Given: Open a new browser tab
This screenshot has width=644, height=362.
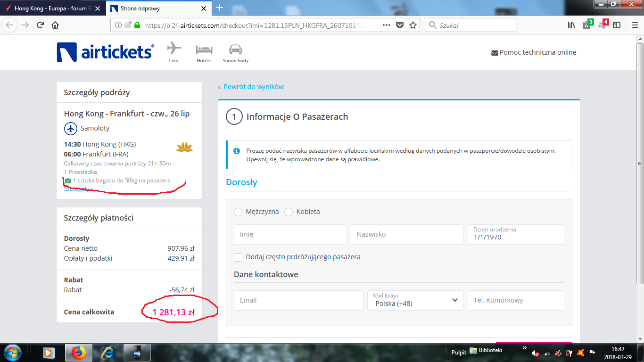Looking at the screenshot, I should coord(220,8).
